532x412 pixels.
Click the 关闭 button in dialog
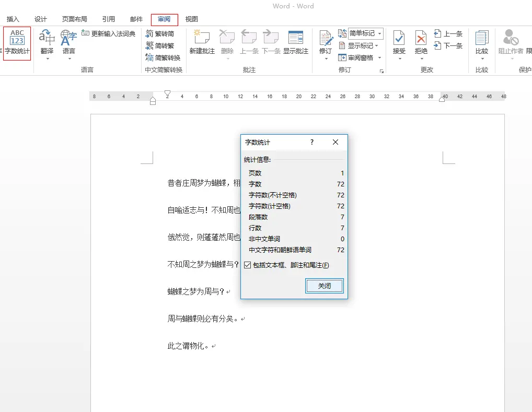(x=325, y=286)
